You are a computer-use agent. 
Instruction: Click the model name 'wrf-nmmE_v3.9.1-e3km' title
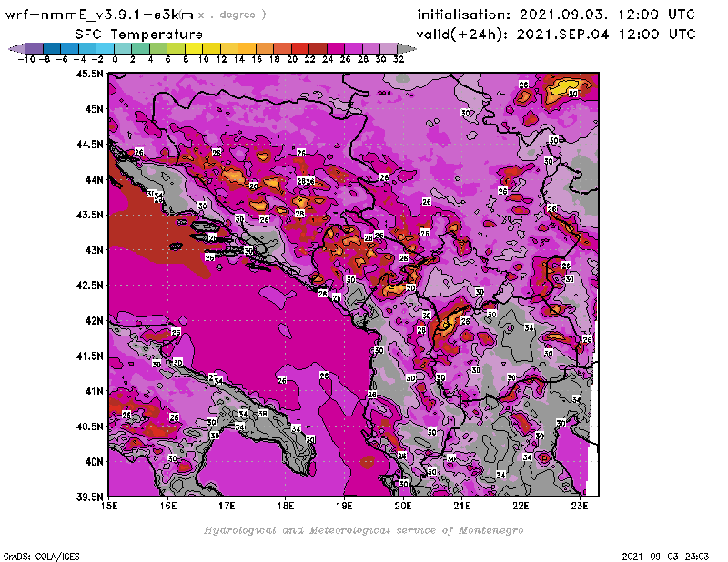[x=99, y=15]
